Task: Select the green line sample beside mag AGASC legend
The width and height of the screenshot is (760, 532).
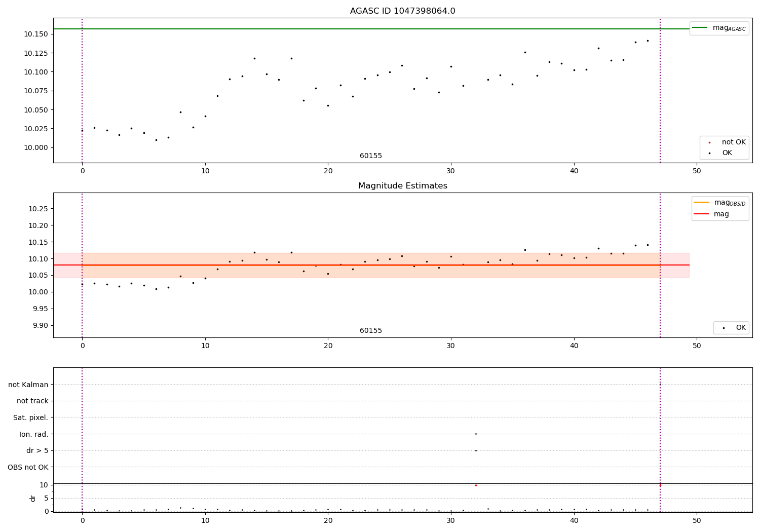Action: 700,28
